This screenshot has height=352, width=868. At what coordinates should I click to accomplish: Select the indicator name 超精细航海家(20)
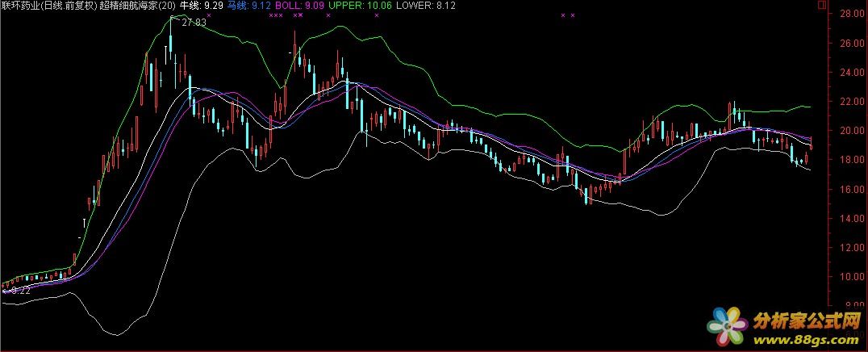(x=139, y=6)
